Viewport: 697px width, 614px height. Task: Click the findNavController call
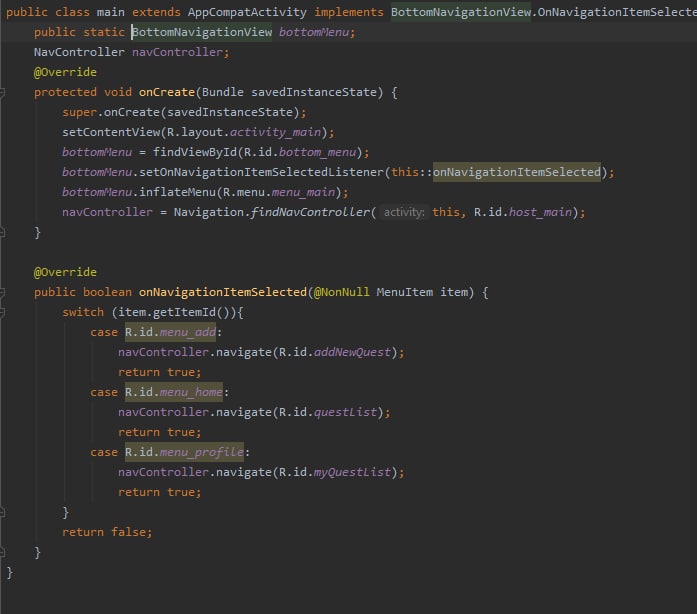click(310, 212)
